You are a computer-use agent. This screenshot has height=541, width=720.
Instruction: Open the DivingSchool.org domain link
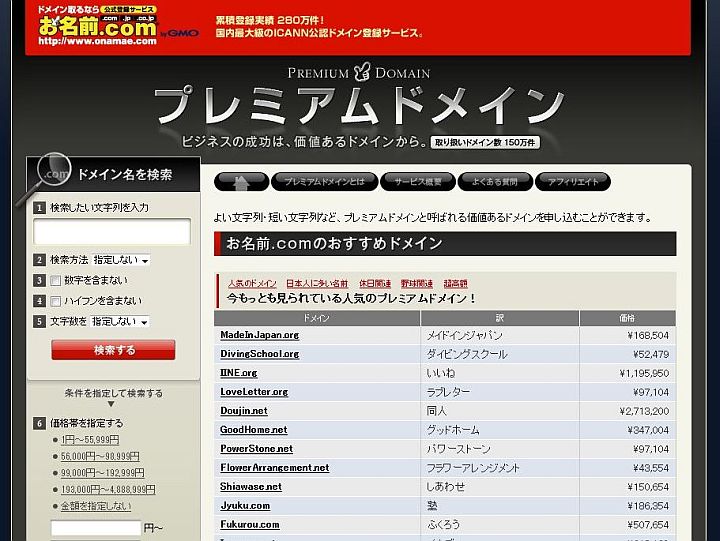pos(259,354)
